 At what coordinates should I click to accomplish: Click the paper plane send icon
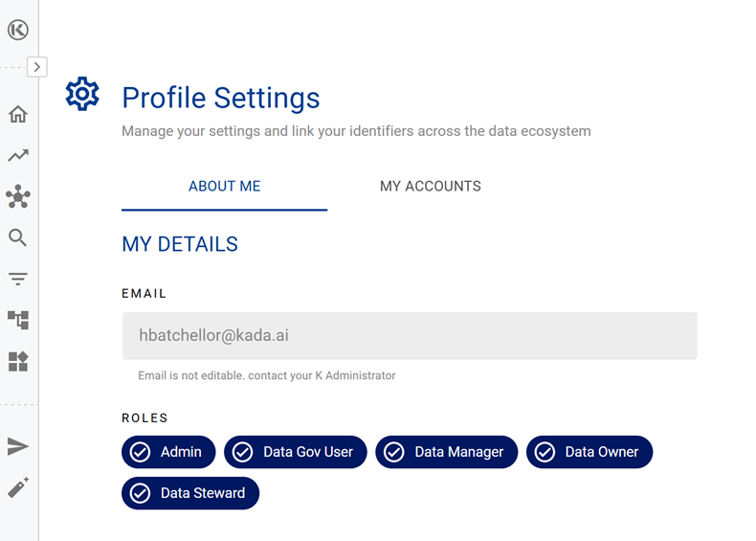(x=17, y=446)
